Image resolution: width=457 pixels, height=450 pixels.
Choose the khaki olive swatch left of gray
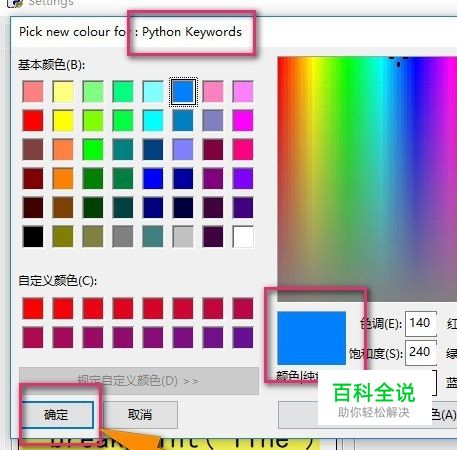93,236
